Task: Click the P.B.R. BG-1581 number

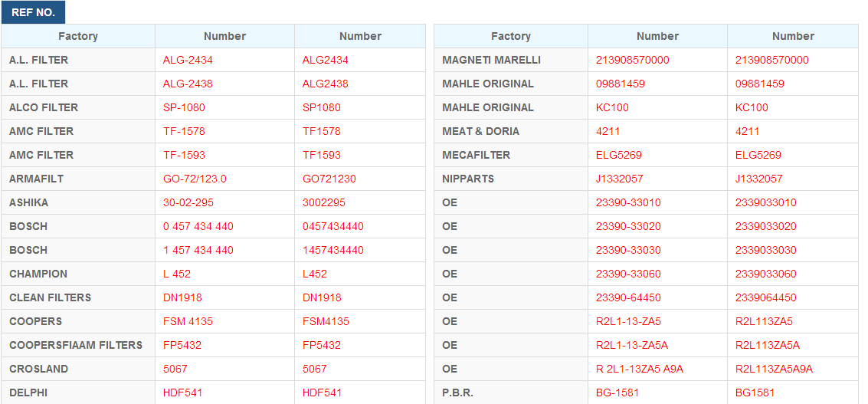Action: click(x=617, y=393)
